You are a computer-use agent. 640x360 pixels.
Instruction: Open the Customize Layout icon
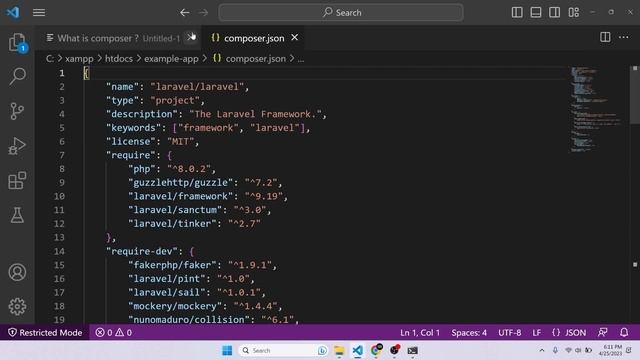(573, 12)
